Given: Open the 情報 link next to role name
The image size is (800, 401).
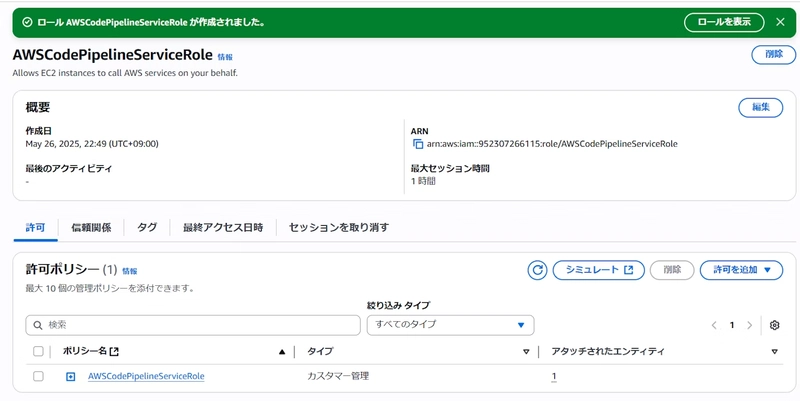Looking at the screenshot, I should 225,57.
